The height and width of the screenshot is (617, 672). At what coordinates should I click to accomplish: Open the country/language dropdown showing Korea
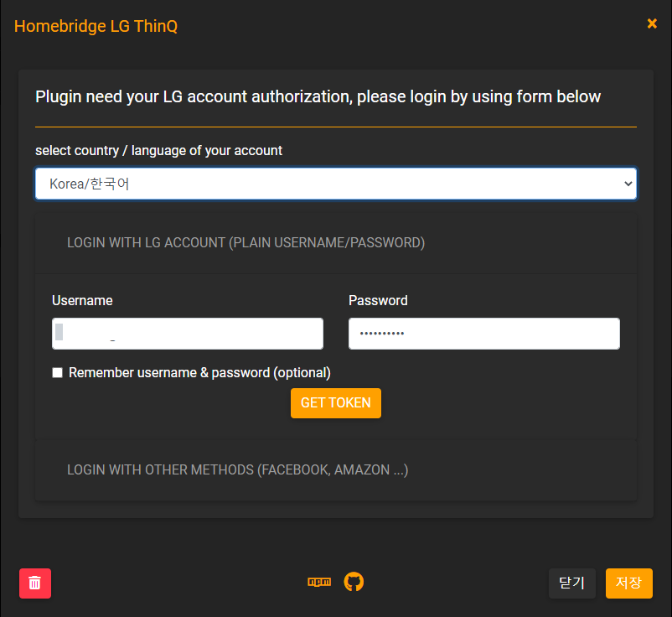point(335,184)
